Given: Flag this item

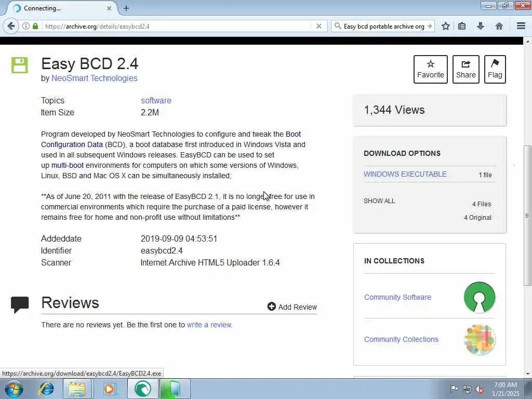Looking at the screenshot, I should [x=495, y=69].
